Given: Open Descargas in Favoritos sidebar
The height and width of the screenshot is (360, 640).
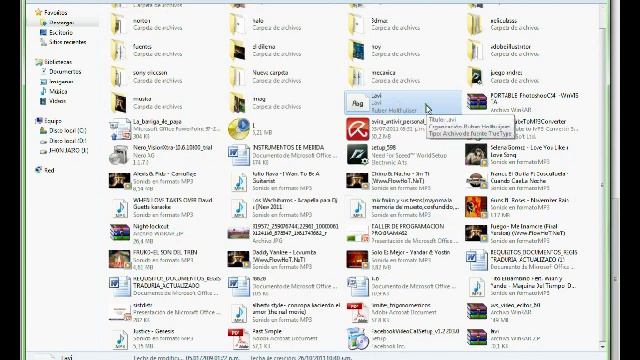Looking at the screenshot, I should [61, 23].
